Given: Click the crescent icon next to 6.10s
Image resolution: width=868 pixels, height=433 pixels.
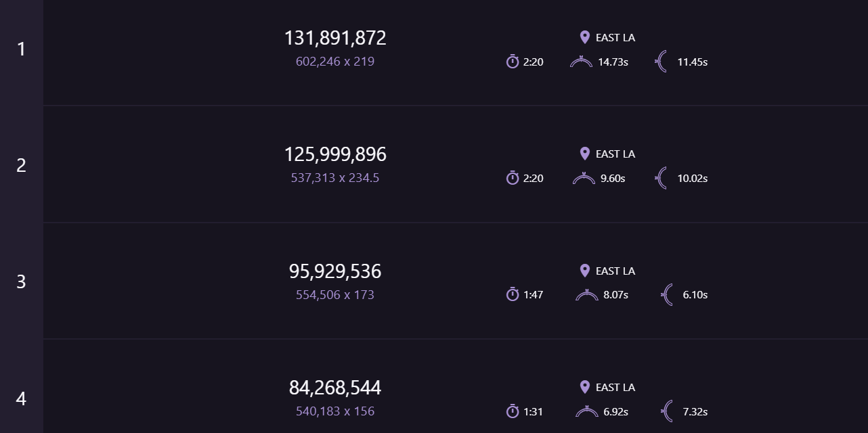Looking at the screenshot, I should tap(666, 294).
